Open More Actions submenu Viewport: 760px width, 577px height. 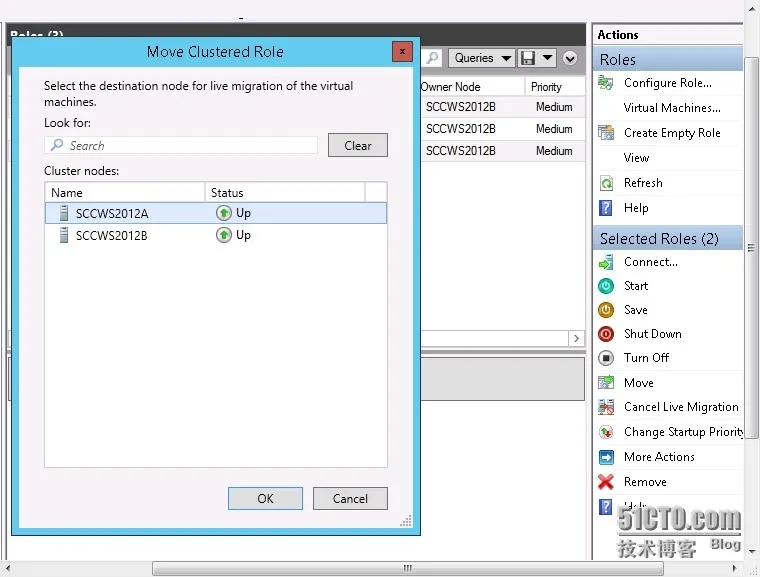[x=659, y=457]
